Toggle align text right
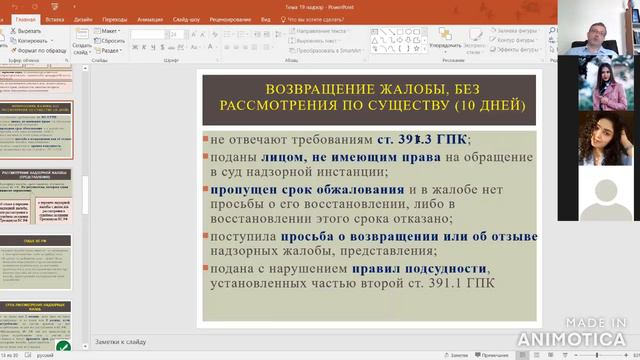The image size is (640, 360). coord(245,47)
